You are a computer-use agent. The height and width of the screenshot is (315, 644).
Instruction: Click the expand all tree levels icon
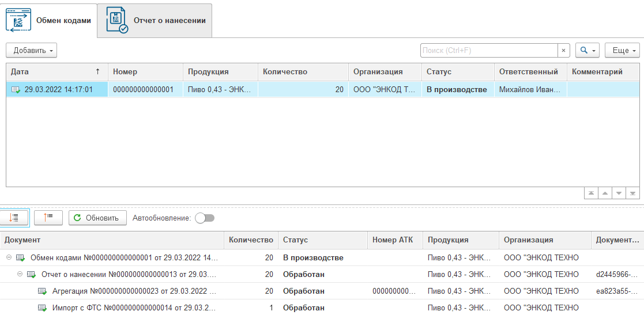14,218
